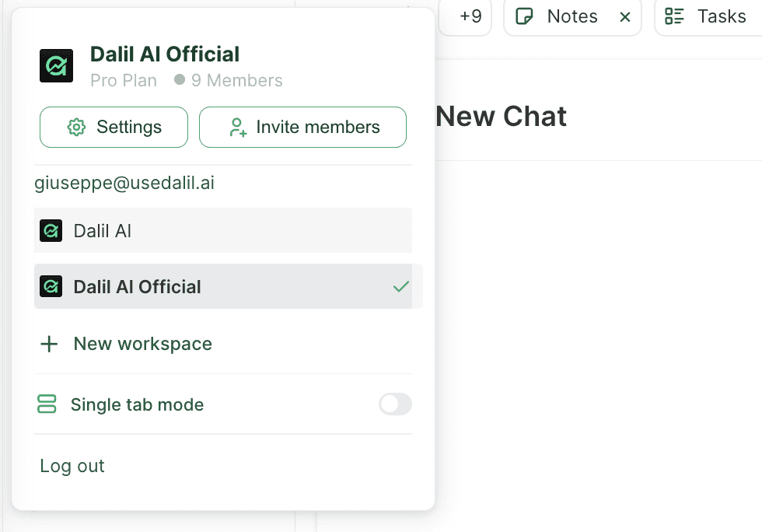Click the Invite members button

click(302, 127)
